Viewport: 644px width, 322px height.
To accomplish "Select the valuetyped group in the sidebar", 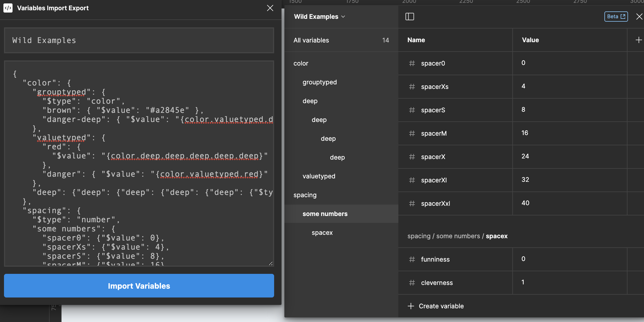I will (319, 176).
